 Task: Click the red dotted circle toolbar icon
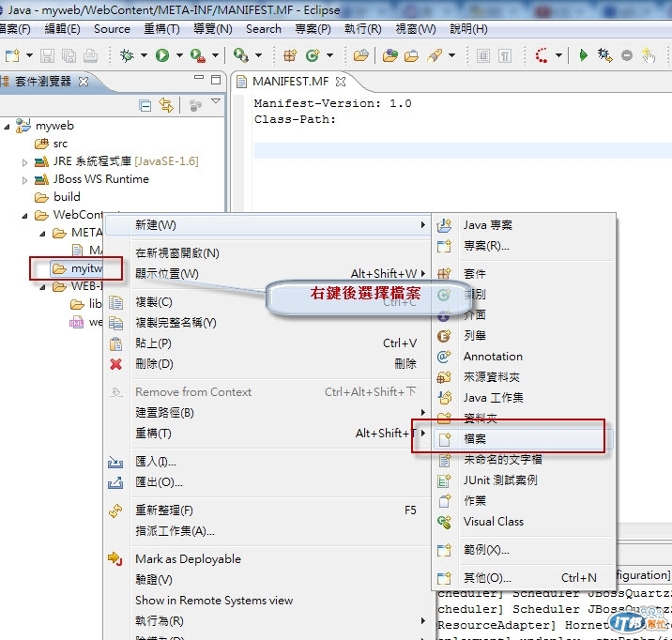click(x=542, y=55)
